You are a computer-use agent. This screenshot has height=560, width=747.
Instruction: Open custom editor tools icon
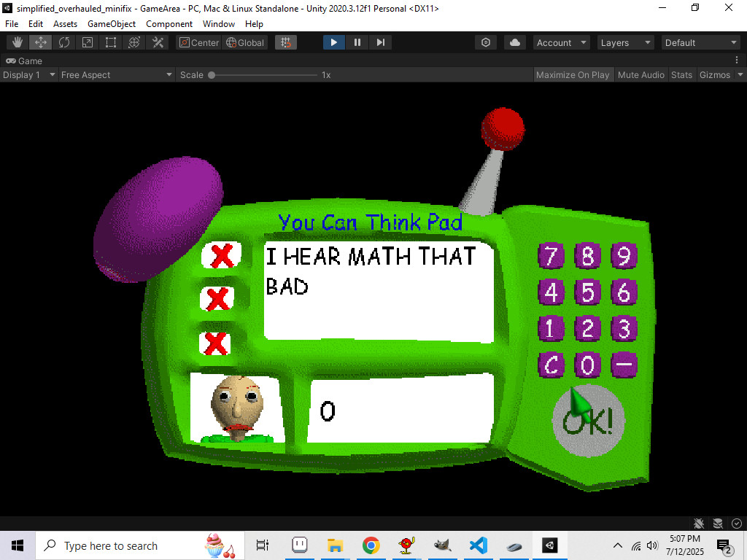[158, 42]
